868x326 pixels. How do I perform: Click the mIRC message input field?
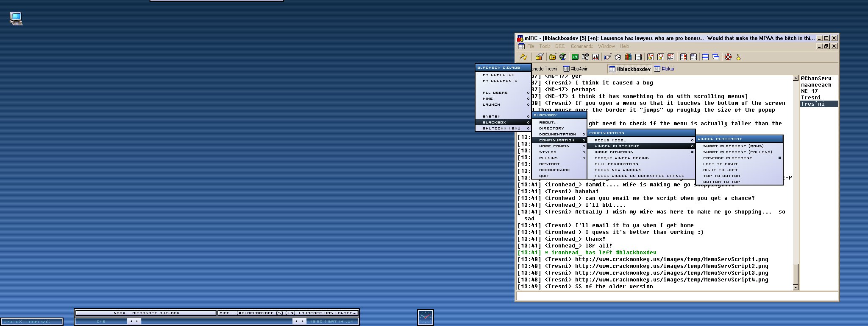677,296
